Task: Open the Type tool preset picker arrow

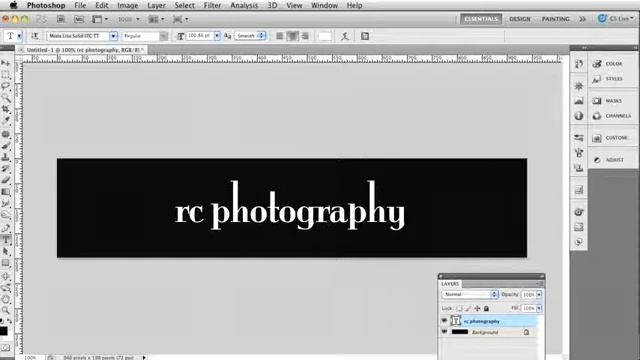Action: click(x=19, y=36)
